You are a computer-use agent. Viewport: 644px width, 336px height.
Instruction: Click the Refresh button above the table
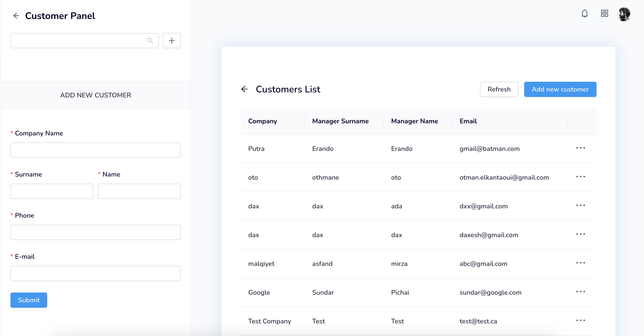(x=499, y=89)
